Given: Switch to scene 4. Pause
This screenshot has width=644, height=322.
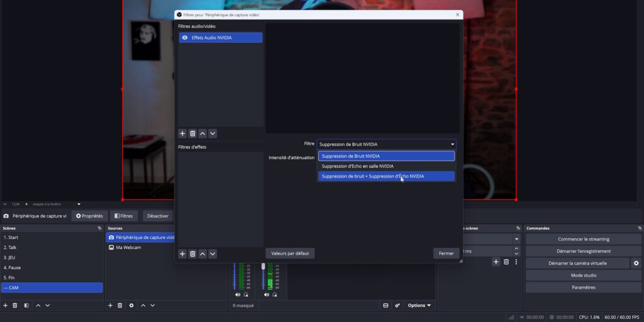Looking at the screenshot, I should 52,267.
